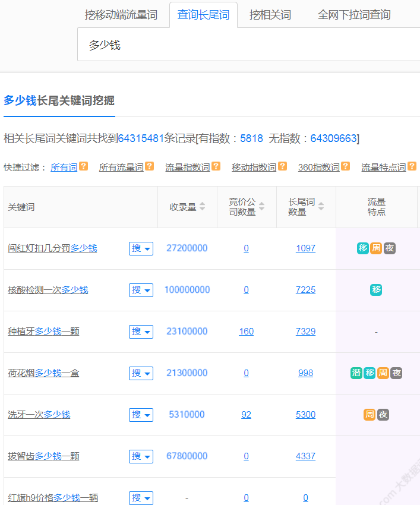The image size is (420, 505).
Task: Filter by 所有流量词 link
Action: pyautogui.click(x=121, y=168)
